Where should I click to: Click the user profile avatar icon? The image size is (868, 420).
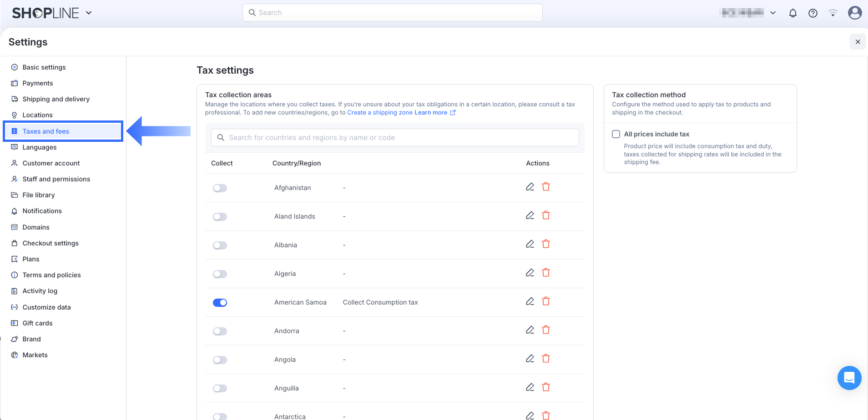pyautogui.click(x=854, y=13)
